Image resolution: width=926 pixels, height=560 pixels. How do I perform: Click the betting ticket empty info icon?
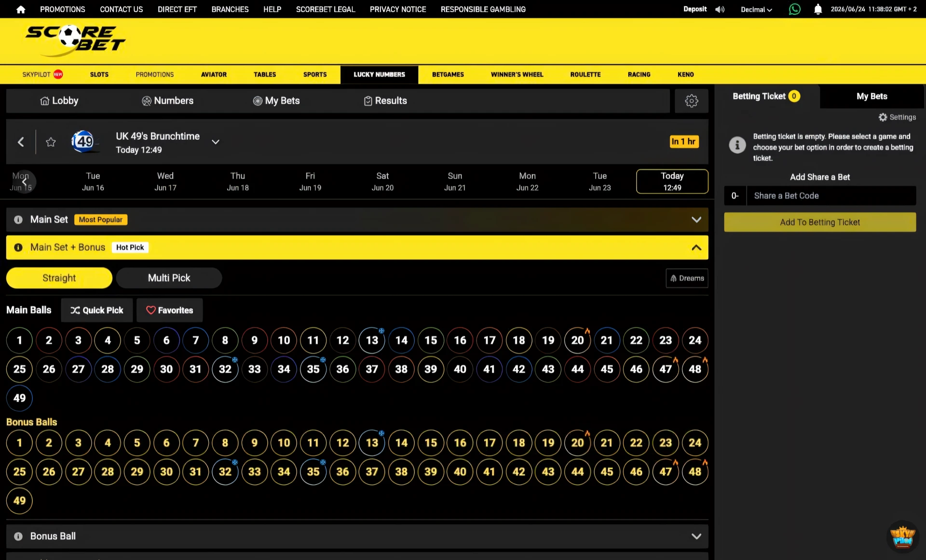click(x=737, y=145)
